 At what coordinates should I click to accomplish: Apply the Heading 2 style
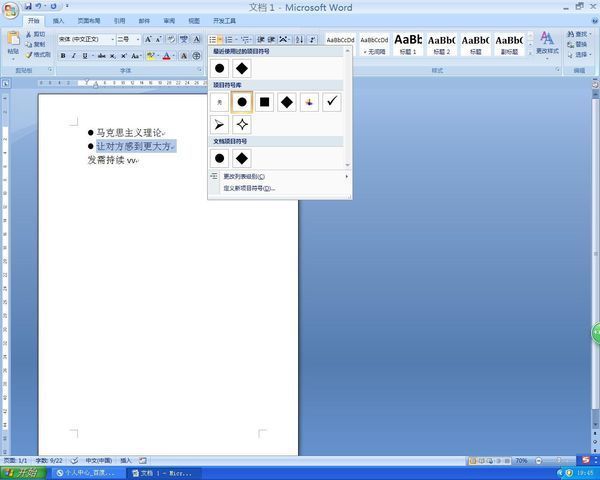point(442,44)
